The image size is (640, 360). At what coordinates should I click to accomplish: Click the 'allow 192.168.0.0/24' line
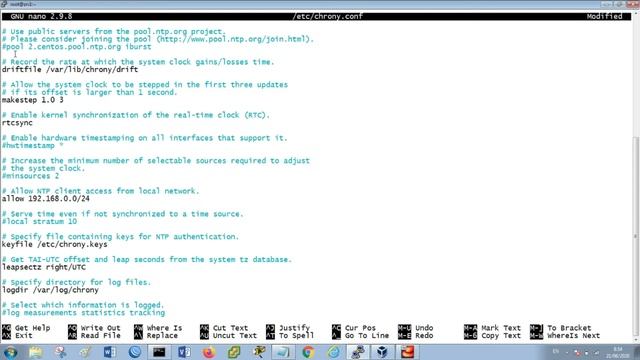click(46, 199)
